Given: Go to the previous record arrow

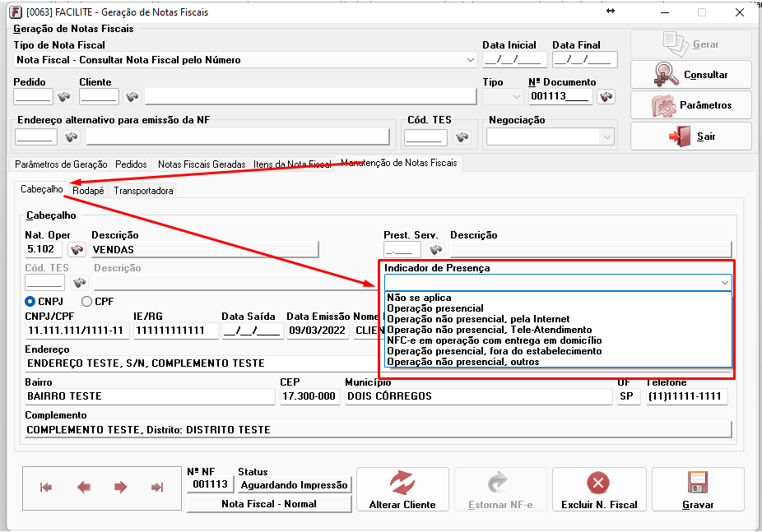Looking at the screenshot, I should (x=84, y=487).
